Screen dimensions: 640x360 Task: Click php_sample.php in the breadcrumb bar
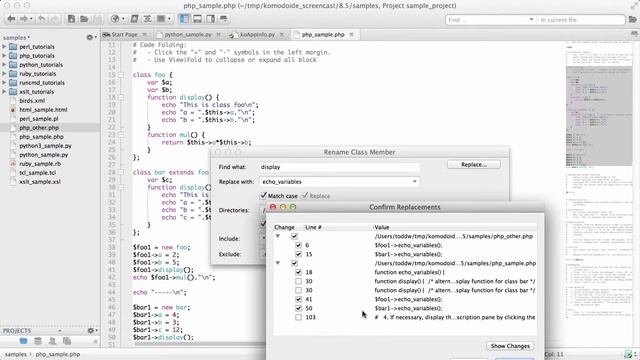click(58, 354)
